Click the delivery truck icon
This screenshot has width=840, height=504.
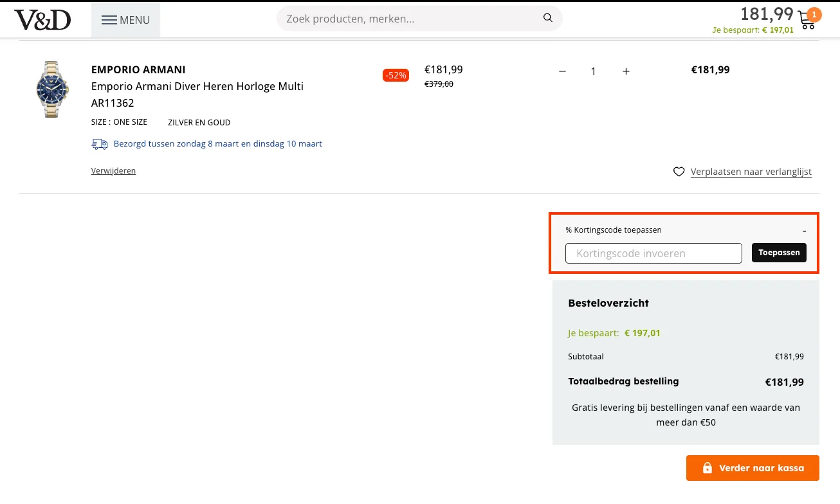point(100,144)
